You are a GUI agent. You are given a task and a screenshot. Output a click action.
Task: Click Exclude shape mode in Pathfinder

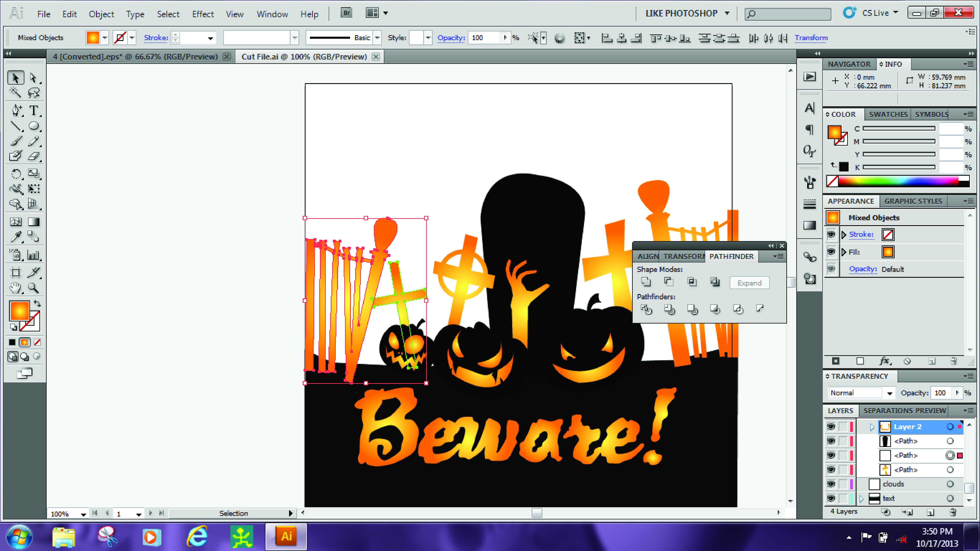pos(715,282)
